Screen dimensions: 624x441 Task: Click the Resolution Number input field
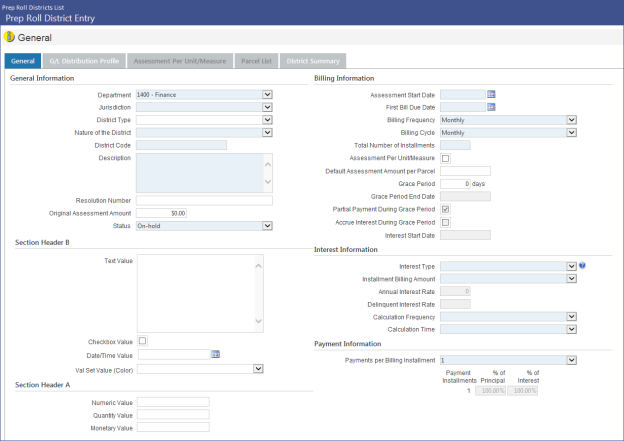(x=204, y=200)
